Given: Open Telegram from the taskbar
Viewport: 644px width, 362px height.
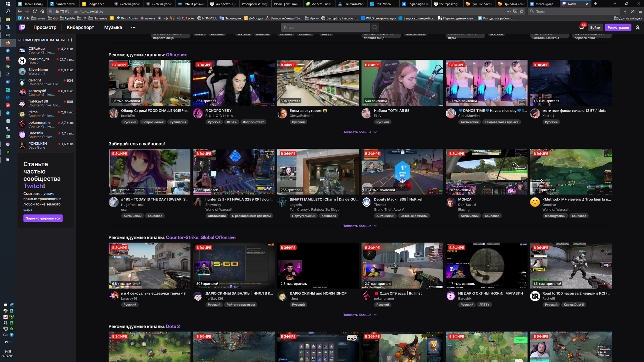Looking at the screenshot, I should coord(8,113).
